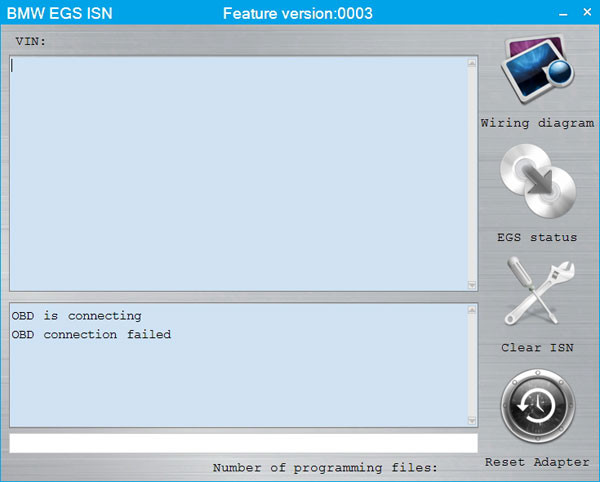The width and height of the screenshot is (600, 482).
Task: Click the log panel scroll-up arrow
Action: click(x=472, y=310)
